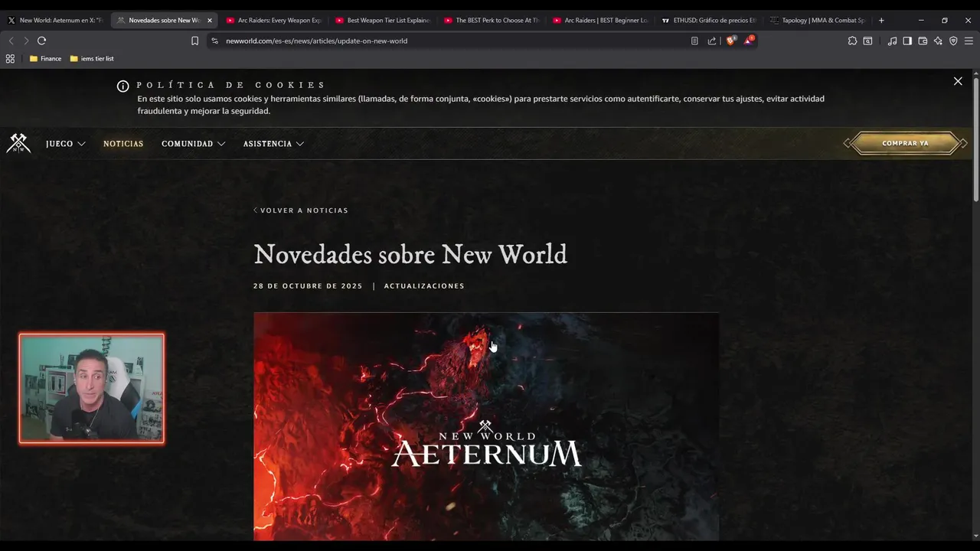Open the iems tier list bookmarks folder

(x=92, y=58)
